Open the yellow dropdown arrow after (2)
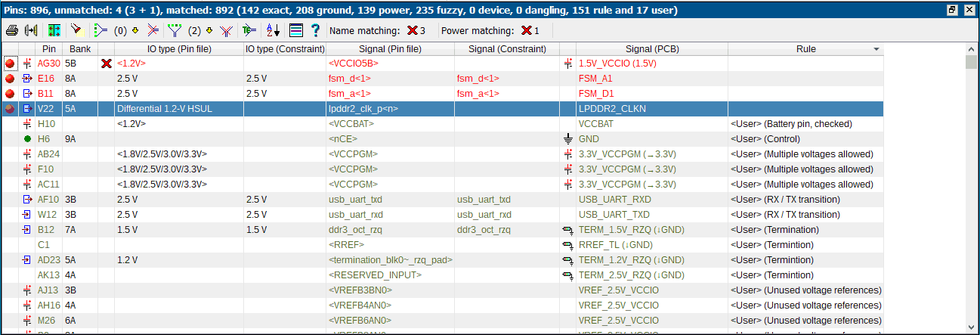Image resolution: width=980 pixels, height=335 pixels. [x=209, y=30]
